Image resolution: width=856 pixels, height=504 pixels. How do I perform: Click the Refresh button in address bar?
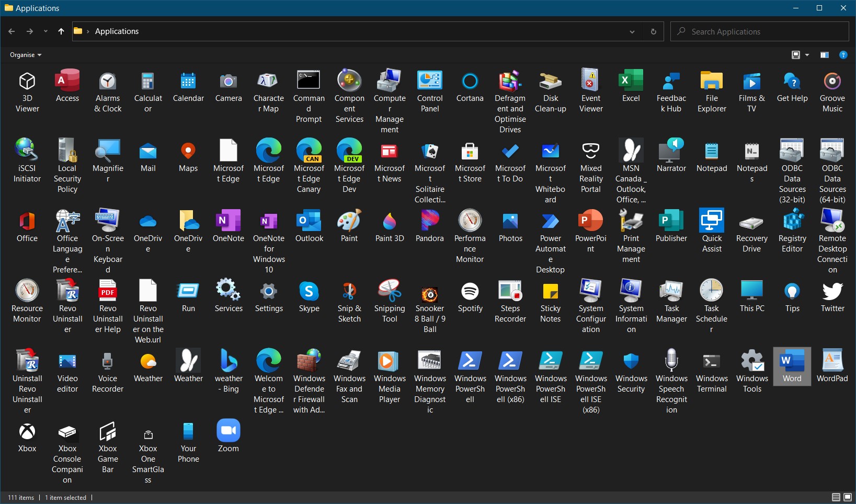point(654,31)
